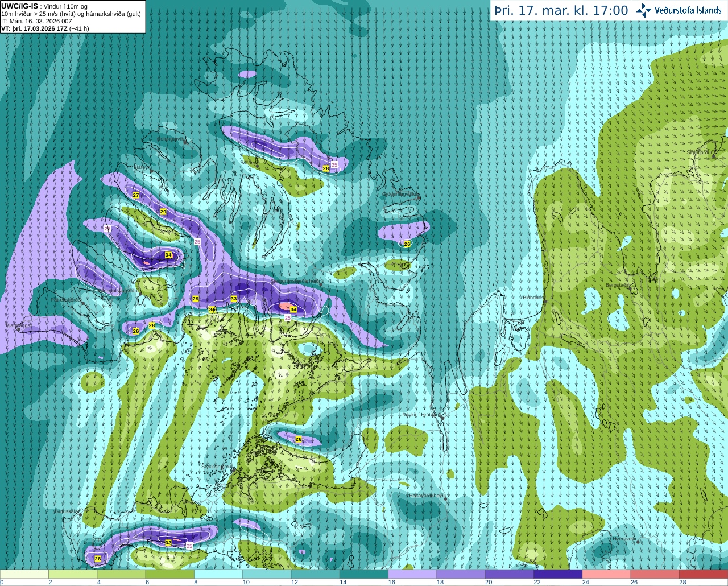728x586 pixels.
Task: Click the yellow gust marker "33"
Action: [234, 299]
